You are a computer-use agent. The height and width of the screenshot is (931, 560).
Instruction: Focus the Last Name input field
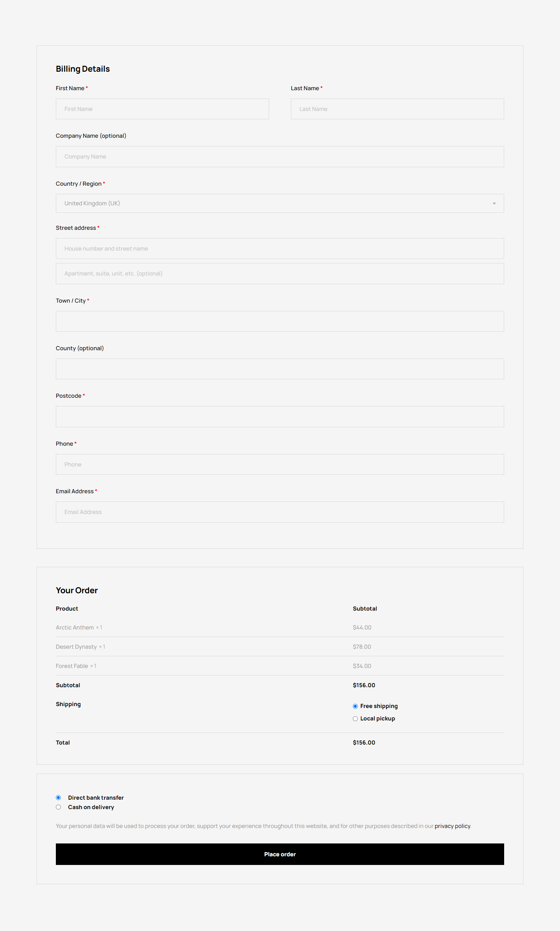tap(397, 109)
